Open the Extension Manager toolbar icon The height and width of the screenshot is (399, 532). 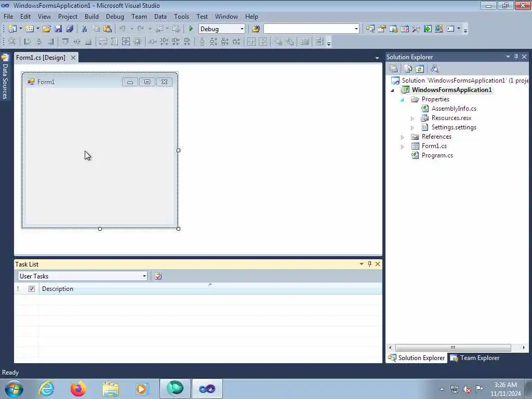[438, 29]
